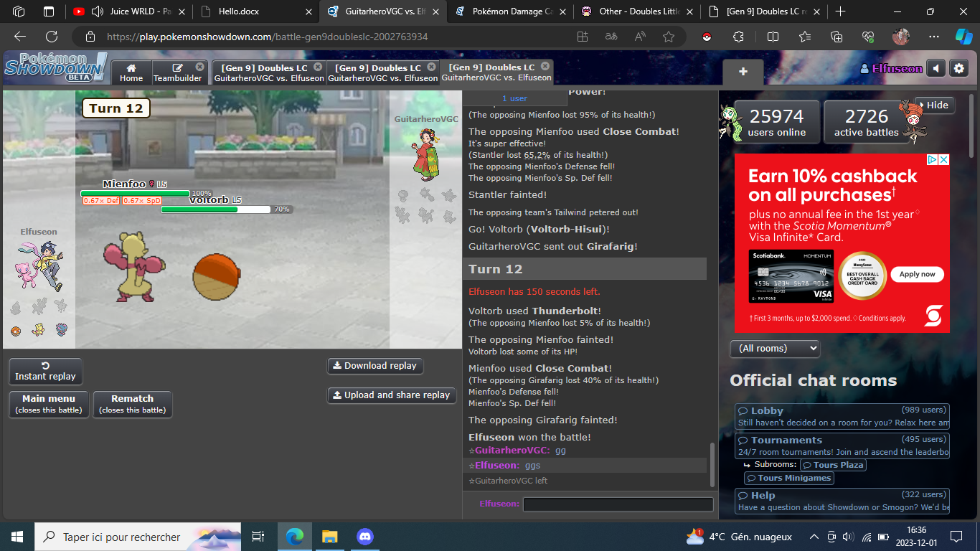Mute sound with the speaker icon

(x=936, y=68)
